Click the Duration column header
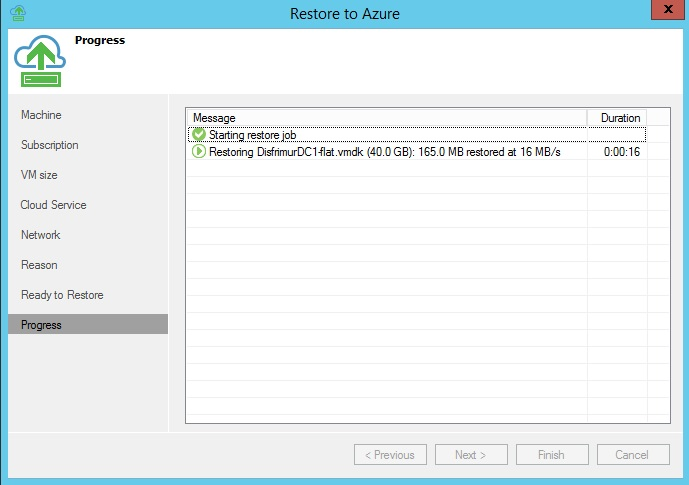689x485 pixels. click(x=619, y=117)
